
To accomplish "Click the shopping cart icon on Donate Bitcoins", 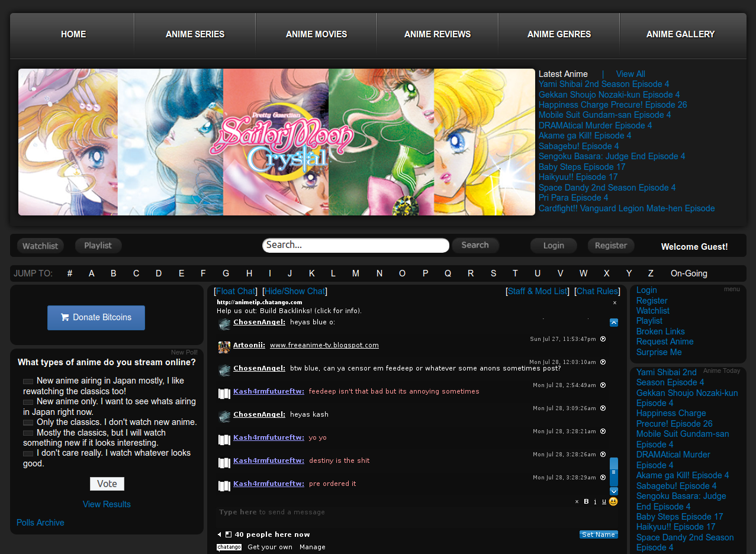I will pos(65,317).
